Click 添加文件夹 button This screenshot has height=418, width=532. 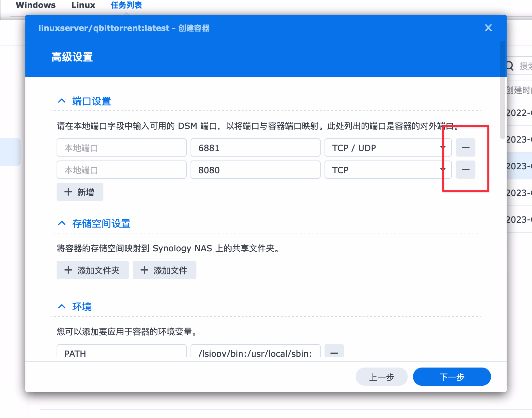pyautogui.click(x=92, y=270)
